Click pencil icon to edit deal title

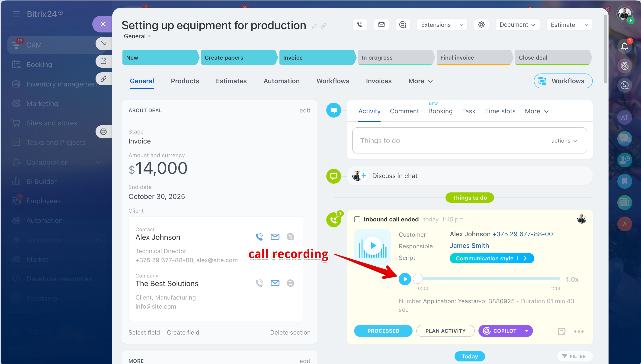click(314, 26)
